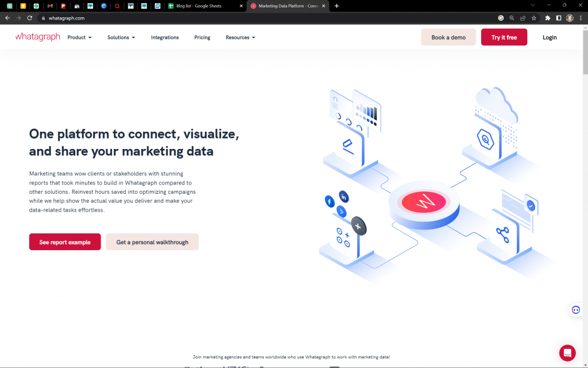Open the Extensions puzzle icon

click(x=547, y=18)
